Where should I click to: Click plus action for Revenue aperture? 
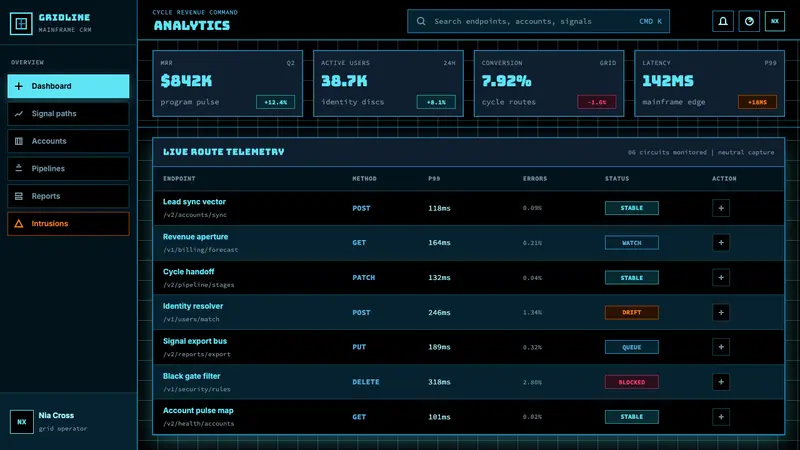(x=721, y=243)
